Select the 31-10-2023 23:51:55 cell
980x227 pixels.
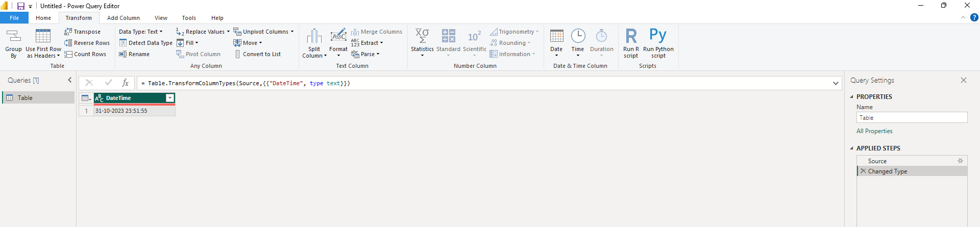(134, 111)
